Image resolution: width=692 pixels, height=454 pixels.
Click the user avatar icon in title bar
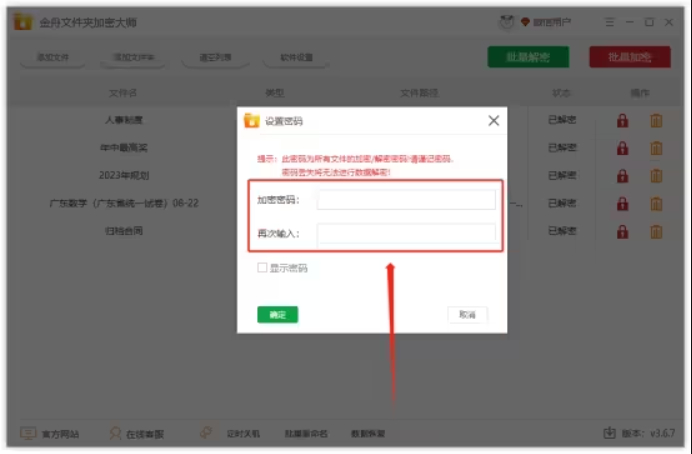507,22
